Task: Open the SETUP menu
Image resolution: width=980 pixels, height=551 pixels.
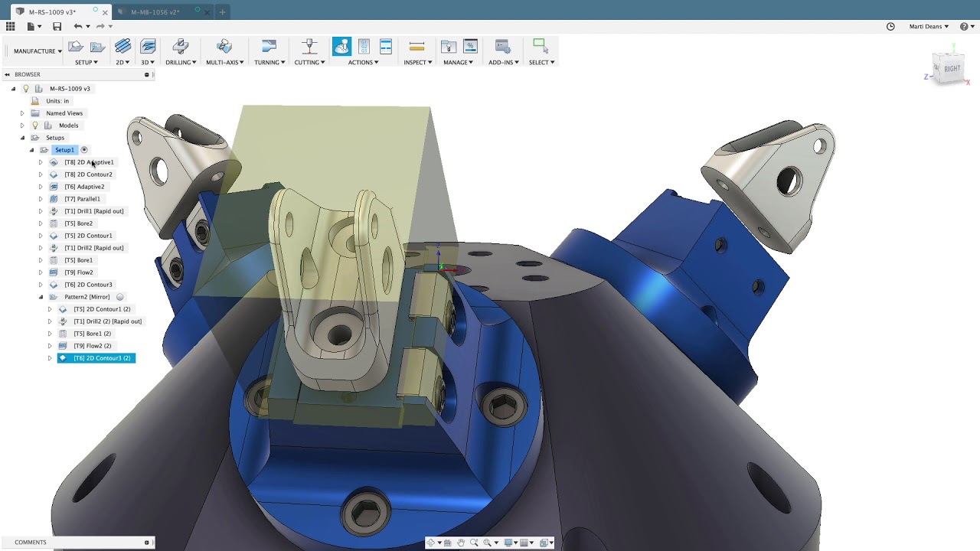Action: pos(86,62)
